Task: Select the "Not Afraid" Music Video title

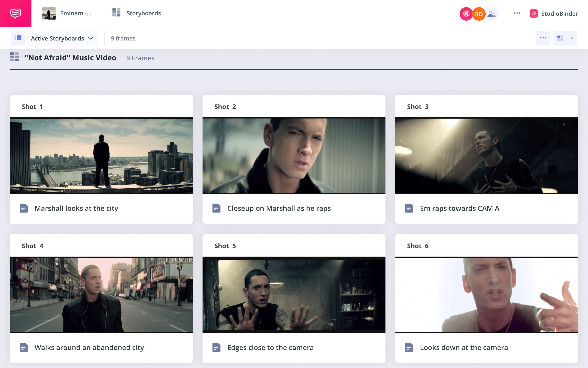Action: tap(70, 58)
